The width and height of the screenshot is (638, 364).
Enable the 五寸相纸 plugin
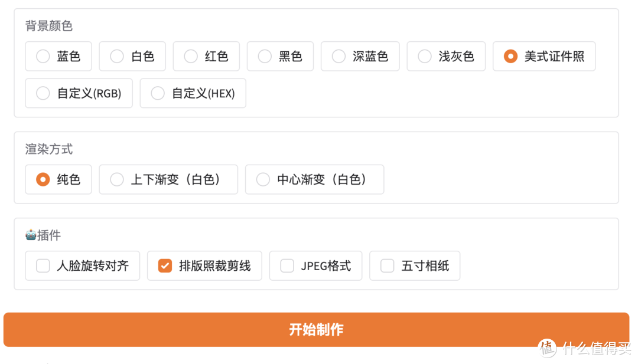414,265
